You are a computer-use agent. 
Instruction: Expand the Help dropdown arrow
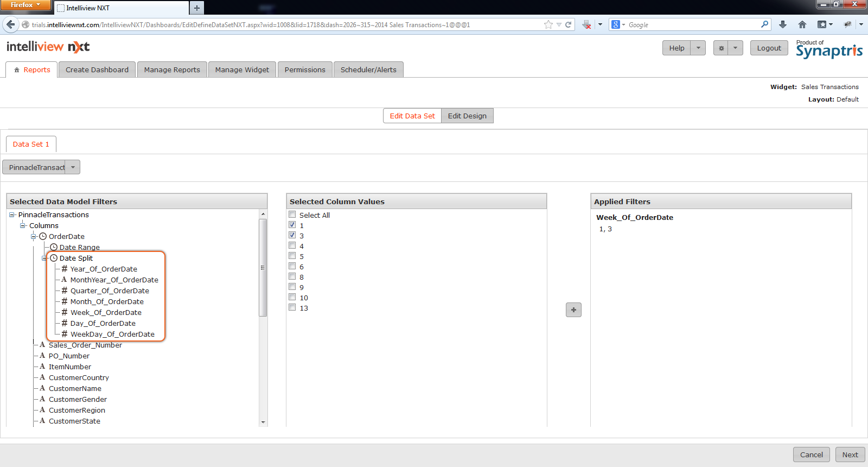tap(698, 48)
